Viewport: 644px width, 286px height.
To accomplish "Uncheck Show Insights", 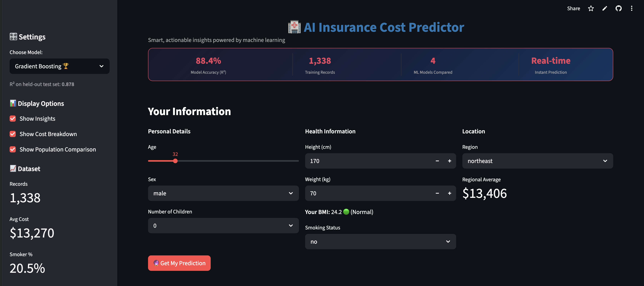I will [x=12, y=119].
